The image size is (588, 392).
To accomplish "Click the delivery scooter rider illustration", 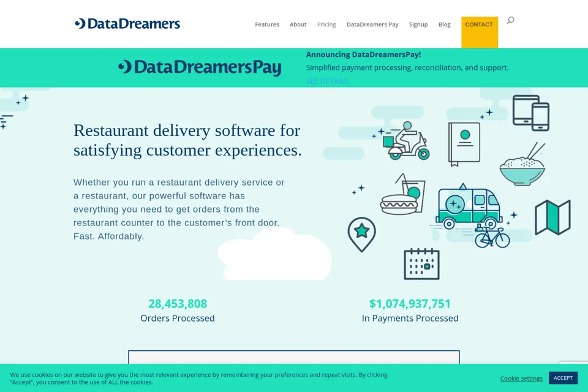I will [x=406, y=140].
